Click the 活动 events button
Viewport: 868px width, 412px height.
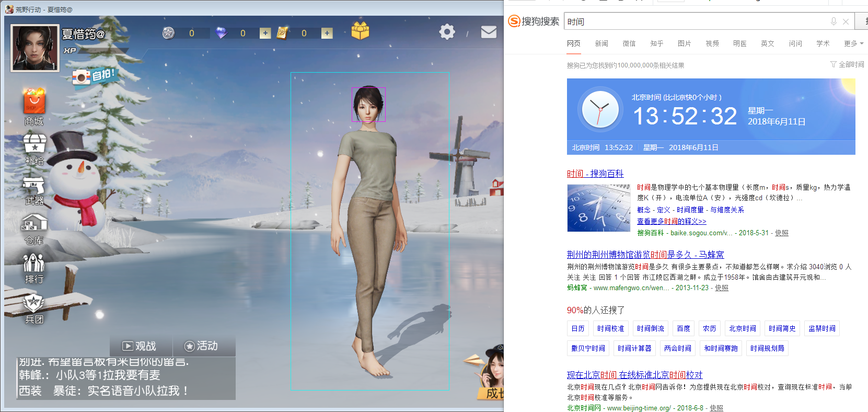click(x=201, y=346)
